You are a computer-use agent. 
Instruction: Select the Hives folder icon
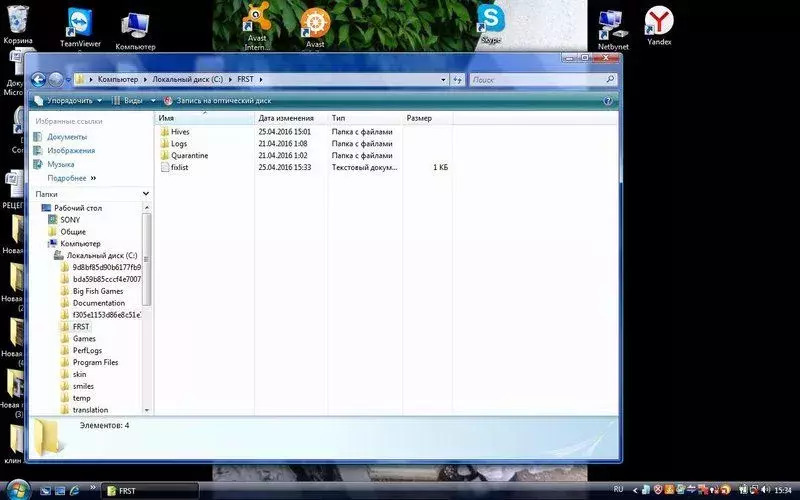coord(164,132)
